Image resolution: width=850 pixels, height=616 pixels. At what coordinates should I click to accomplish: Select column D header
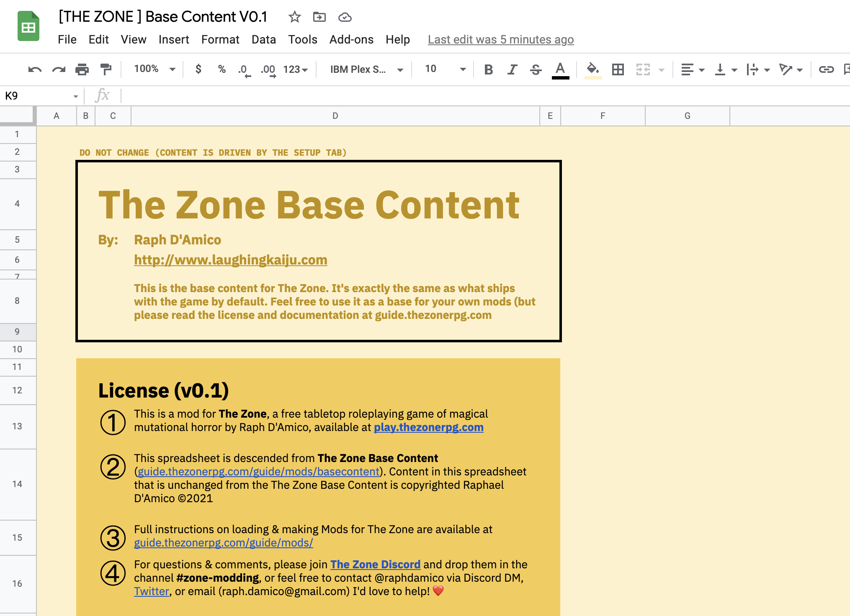[335, 116]
